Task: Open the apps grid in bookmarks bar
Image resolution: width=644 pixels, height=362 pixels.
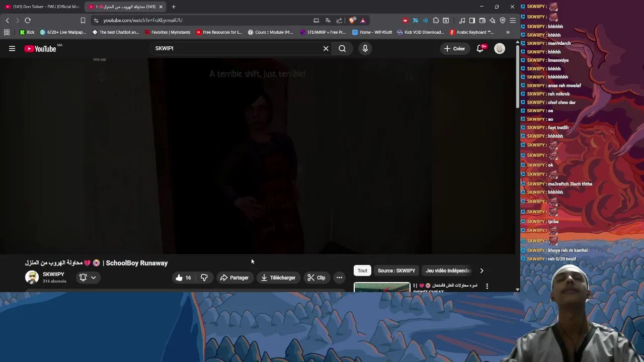Action: (x=7, y=32)
